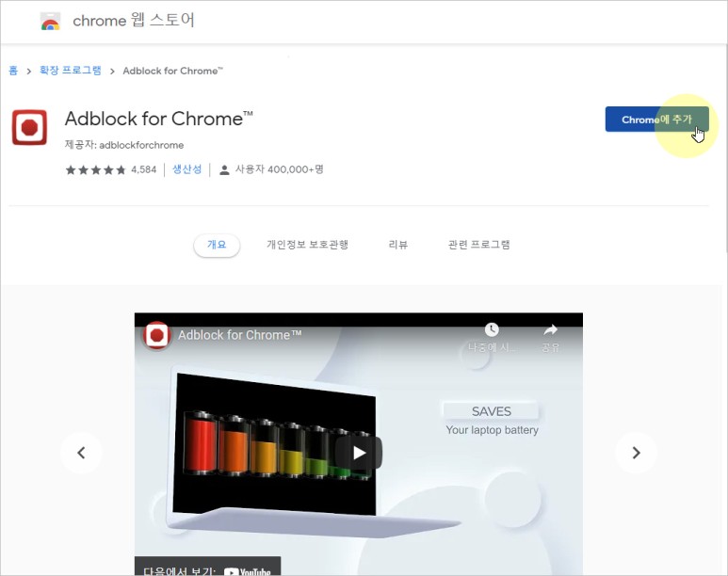The height and width of the screenshot is (576, 728).
Task: Click the Adblock for Chrome page heading
Action: (159, 119)
